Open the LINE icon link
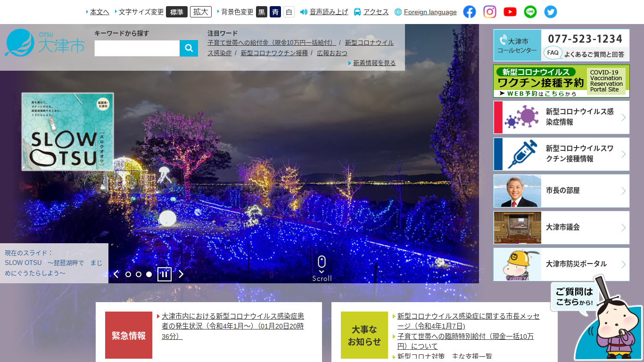The image size is (644, 362). [530, 12]
